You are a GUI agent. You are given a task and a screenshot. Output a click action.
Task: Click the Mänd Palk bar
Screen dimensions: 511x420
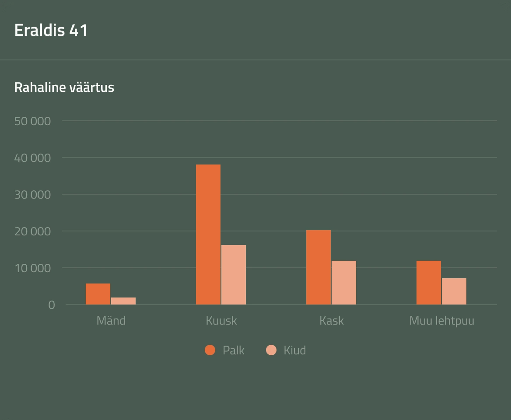tap(98, 294)
